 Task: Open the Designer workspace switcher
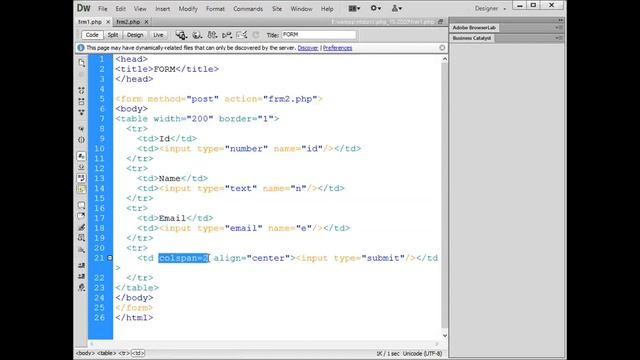pos(490,9)
